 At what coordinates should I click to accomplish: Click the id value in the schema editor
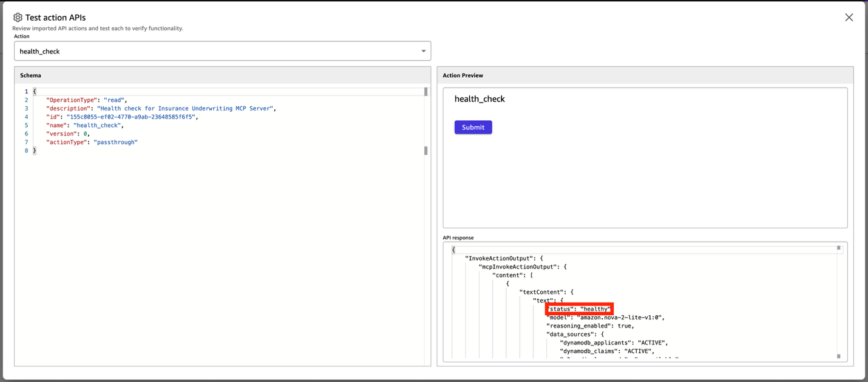tap(131, 117)
